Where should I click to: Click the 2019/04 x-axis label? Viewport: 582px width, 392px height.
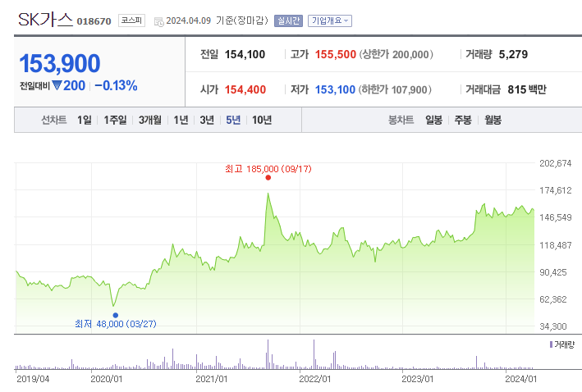click(33, 379)
